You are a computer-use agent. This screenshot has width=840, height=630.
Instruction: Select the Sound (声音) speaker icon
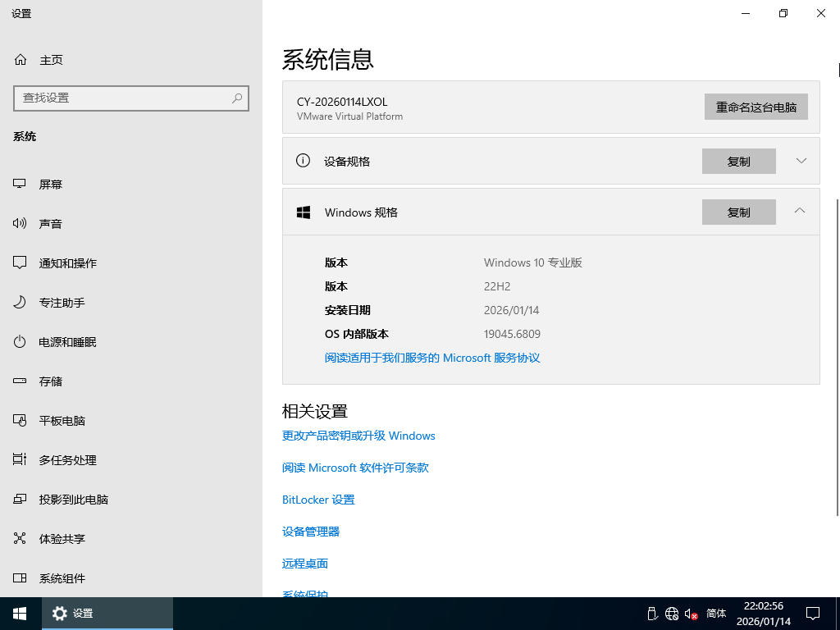click(x=21, y=224)
